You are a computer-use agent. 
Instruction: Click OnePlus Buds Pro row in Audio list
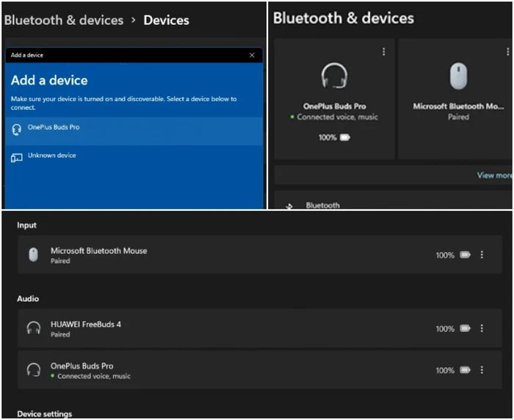(x=260, y=370)
